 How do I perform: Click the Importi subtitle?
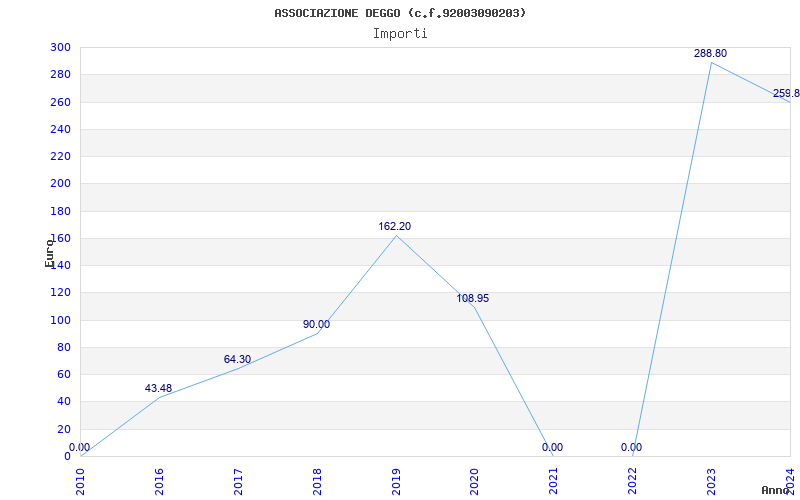tap(400, 34)
